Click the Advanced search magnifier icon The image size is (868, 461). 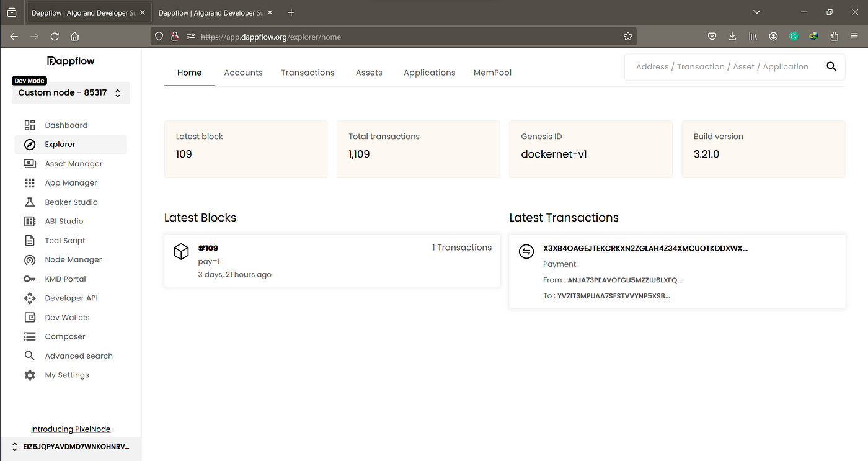30,356
